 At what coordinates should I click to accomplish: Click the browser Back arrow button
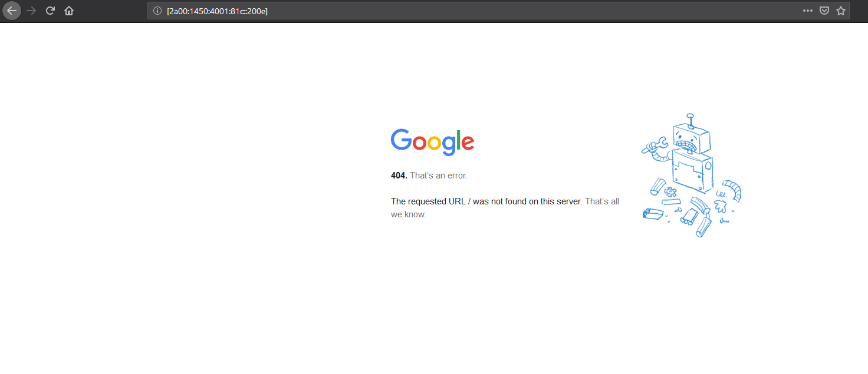pyautogui.click(x=12, y=11)
